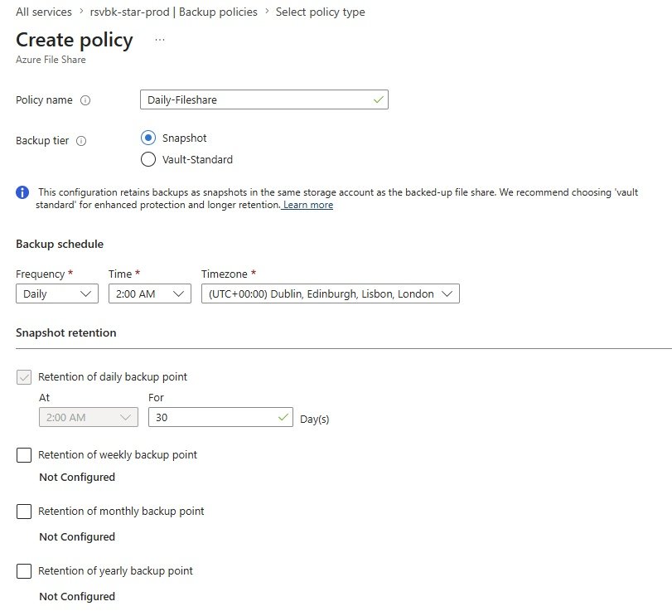Select the Vault-Standard backup tier

coord(148,159)
